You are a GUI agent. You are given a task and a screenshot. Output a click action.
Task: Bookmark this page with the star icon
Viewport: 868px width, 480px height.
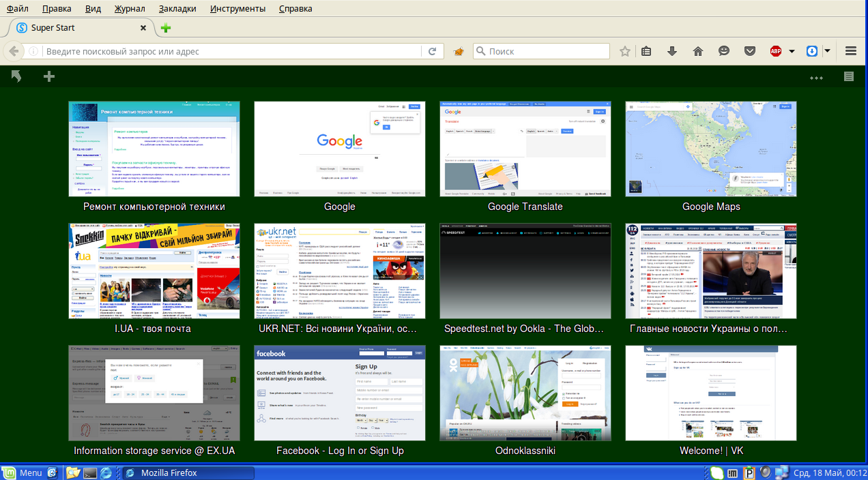(625, 51)
